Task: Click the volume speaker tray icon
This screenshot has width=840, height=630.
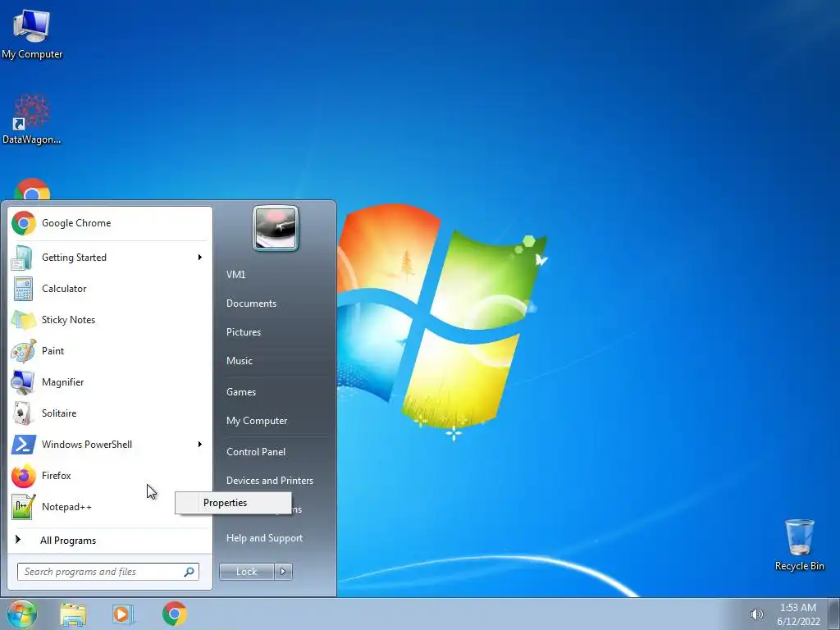Action: tap(756, 614)
